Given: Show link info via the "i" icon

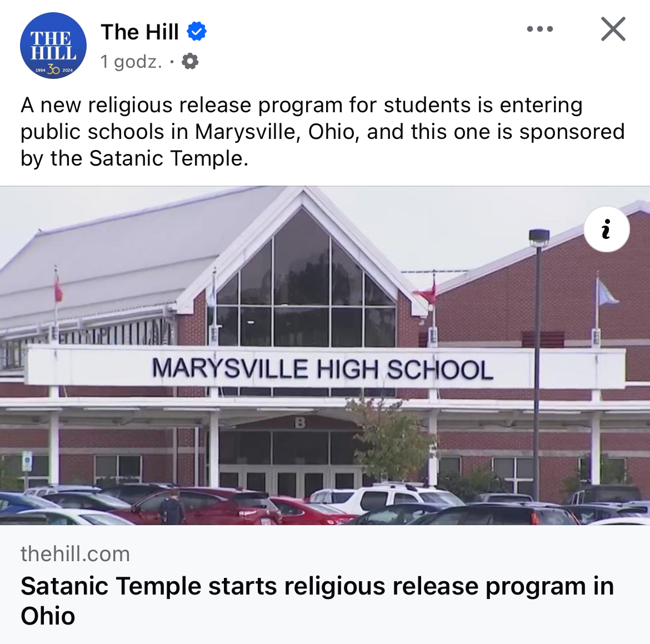Looking at the screenshot, I should 607,229.
